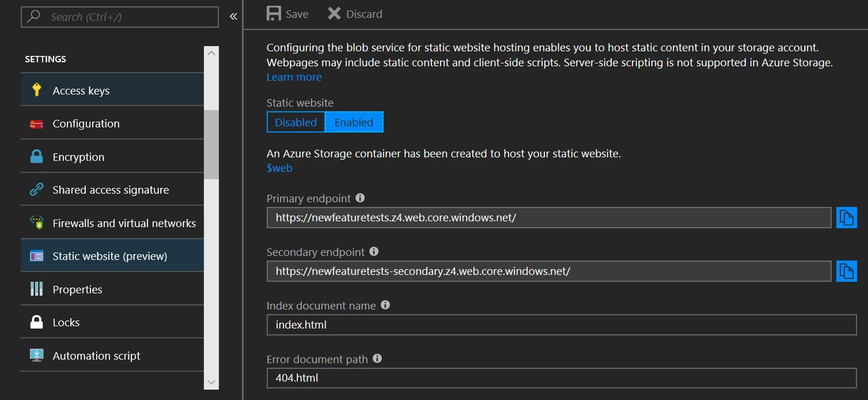Copy the secondary endpoint URL
The height and width of the screenshot is (400, 868).
[x=846, y=271]
